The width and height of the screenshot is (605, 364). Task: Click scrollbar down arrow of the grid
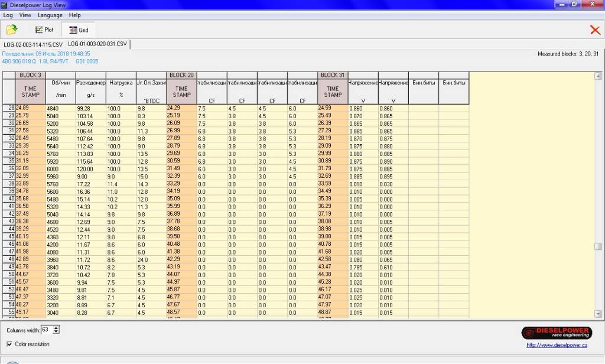[x=598, y=314]
